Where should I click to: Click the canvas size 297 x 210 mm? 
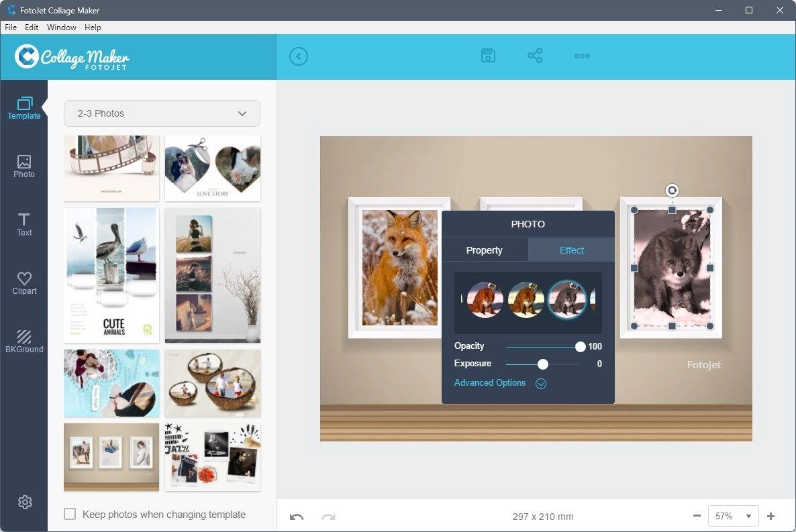point(543,517)
